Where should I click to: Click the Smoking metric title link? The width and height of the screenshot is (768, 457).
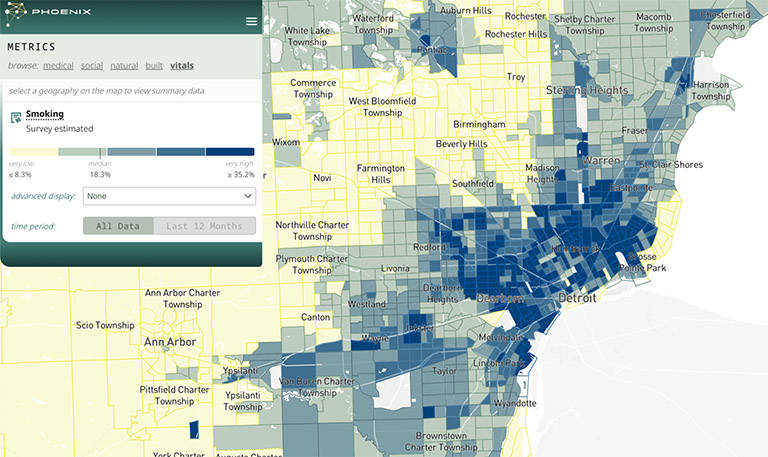click(45, 114)
